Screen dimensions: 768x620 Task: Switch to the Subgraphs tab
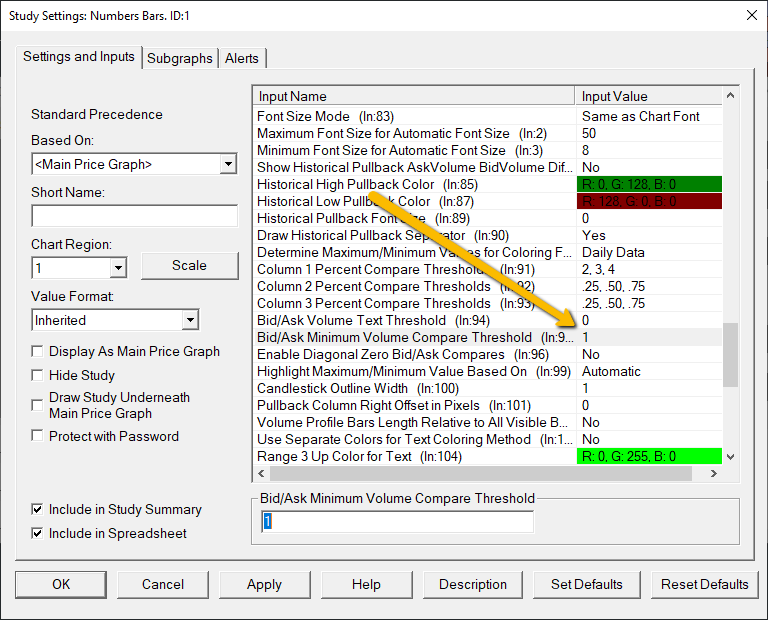point(180,58)
